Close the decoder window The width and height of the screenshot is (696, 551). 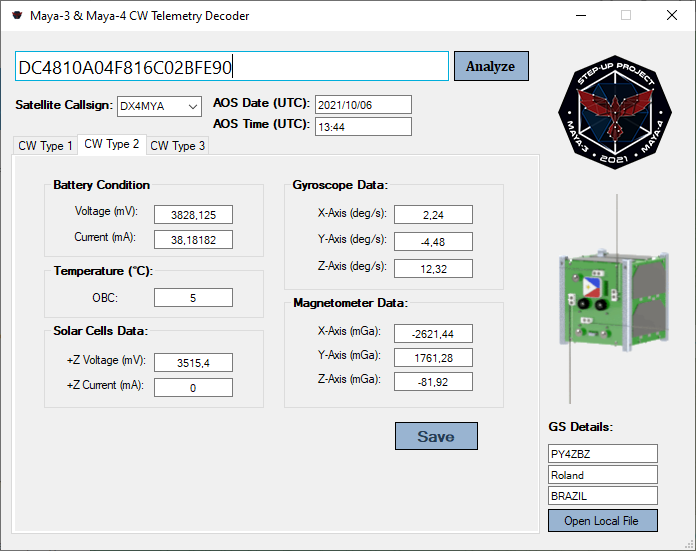(672, 16)
